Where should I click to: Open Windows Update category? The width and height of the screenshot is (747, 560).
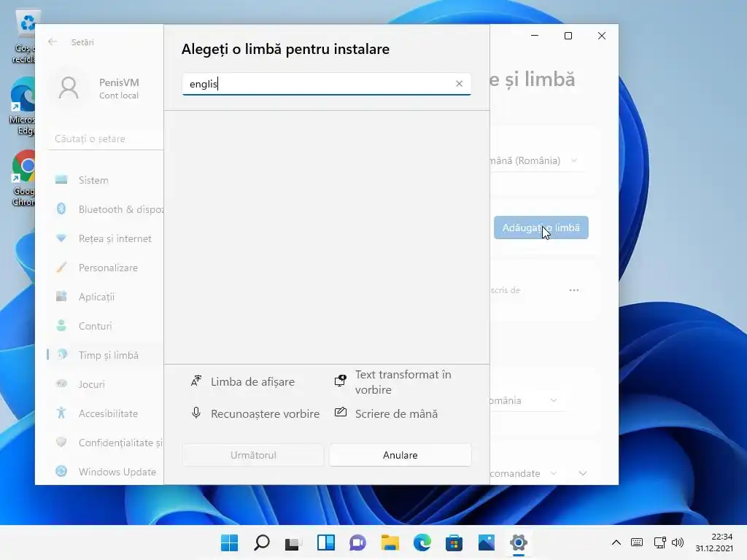(x=106, y=472)
